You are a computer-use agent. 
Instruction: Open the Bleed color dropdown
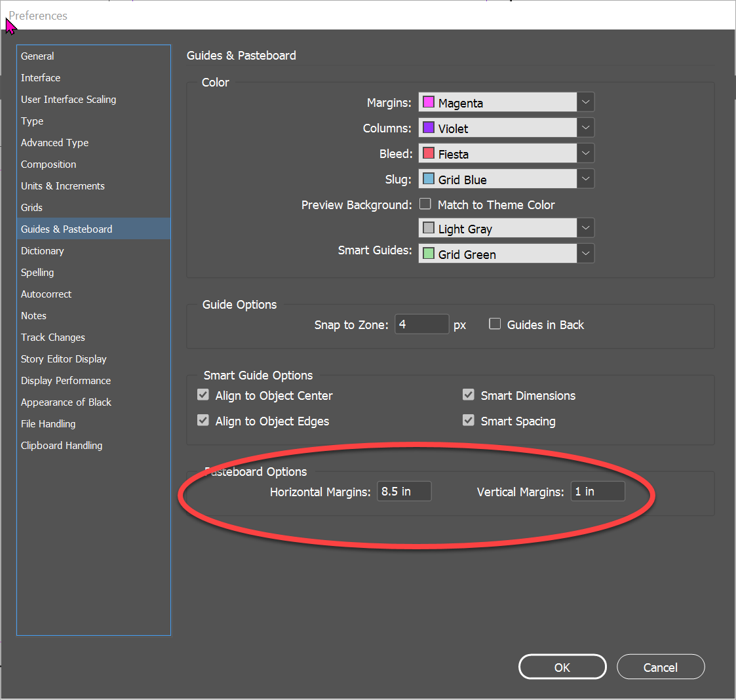[x=585, y=153]
